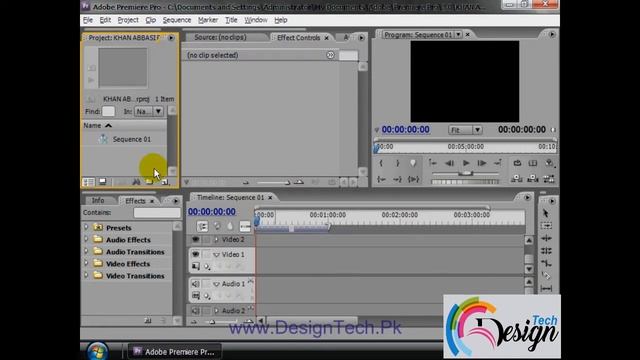
Task: Open the Windows Start menu
Action: pos(97,352)
